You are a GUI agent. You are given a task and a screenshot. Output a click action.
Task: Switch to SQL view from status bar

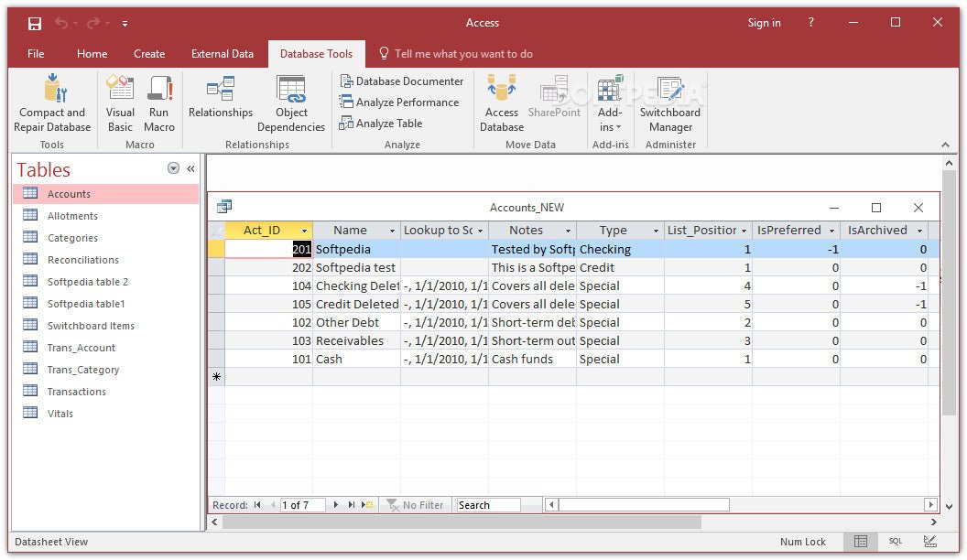[x=896, y=542]
